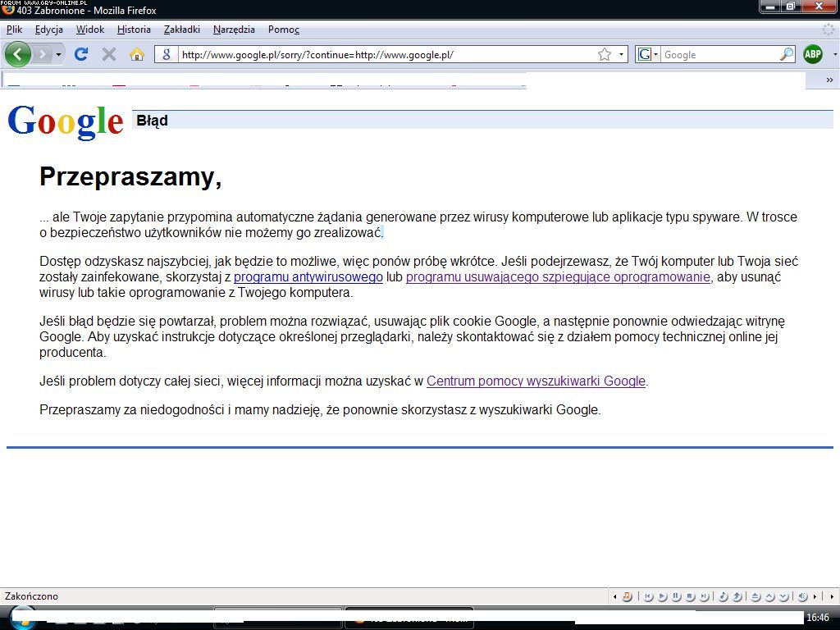Open the Narzędzia menu
The image size is (840, 630).
point(234,30)
